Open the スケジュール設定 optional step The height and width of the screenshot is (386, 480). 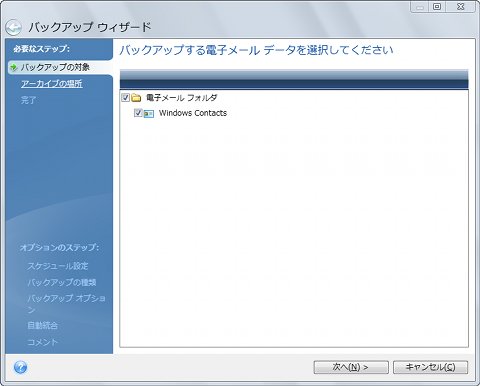coord(58,266)
